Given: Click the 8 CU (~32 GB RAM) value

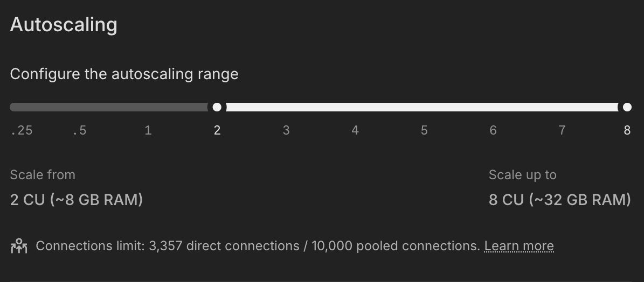Looking at the screenshot, I should click(x=559, y=200).
